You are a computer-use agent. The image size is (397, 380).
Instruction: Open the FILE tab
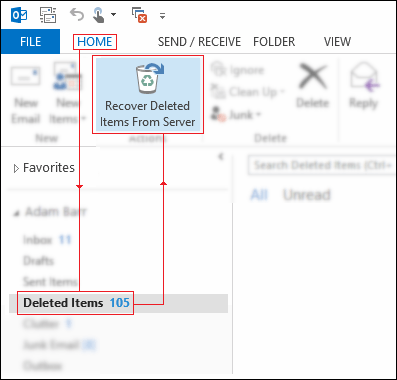coord(30,42)
